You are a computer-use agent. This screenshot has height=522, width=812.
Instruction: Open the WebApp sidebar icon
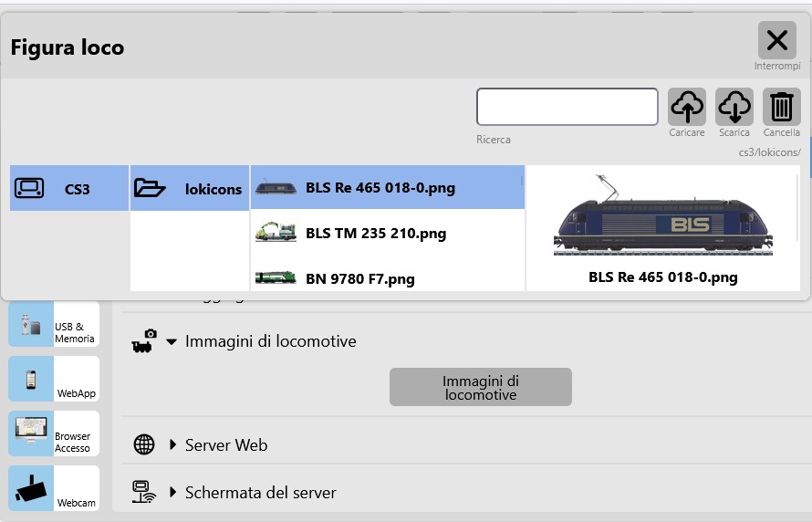tap(54, 379)
